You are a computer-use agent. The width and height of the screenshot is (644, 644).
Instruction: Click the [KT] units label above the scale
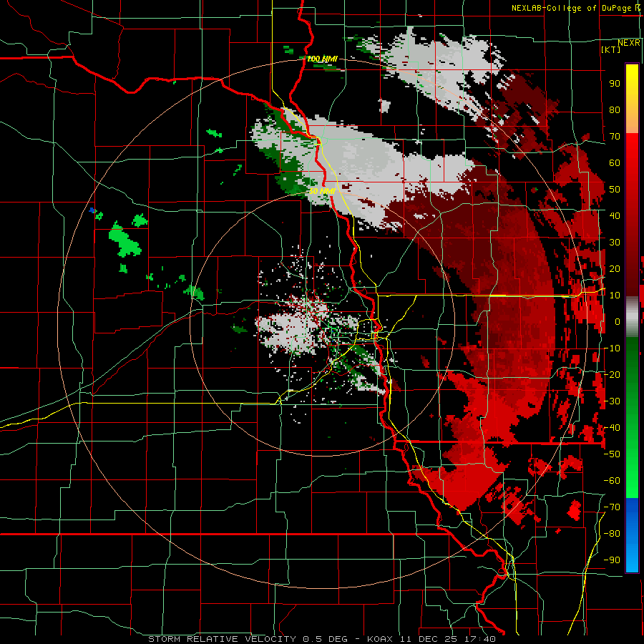click(x=610, y=49)
